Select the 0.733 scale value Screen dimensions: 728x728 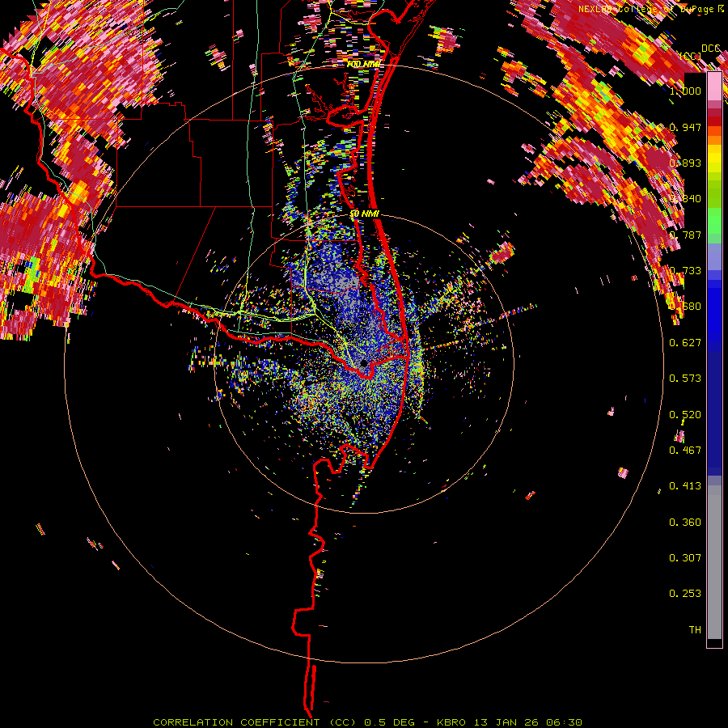(685, 271)
